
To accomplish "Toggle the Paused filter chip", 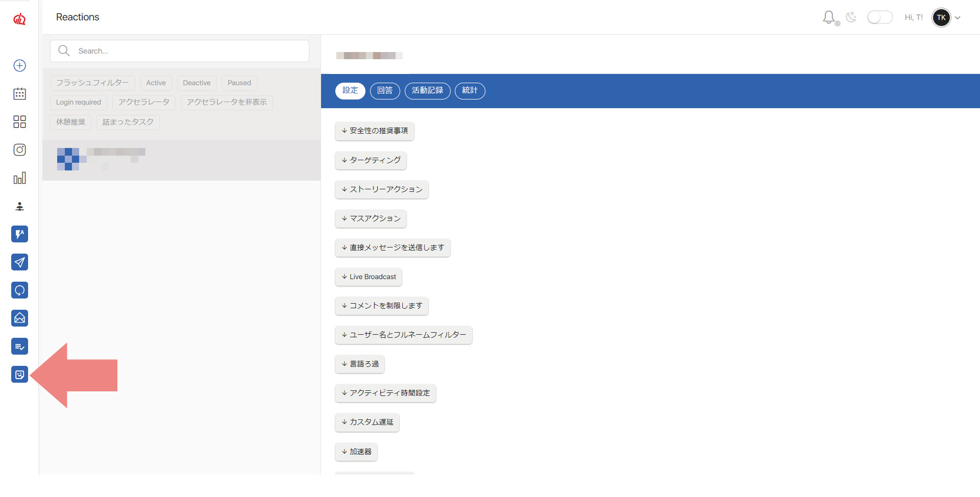I will coord(239,83).
